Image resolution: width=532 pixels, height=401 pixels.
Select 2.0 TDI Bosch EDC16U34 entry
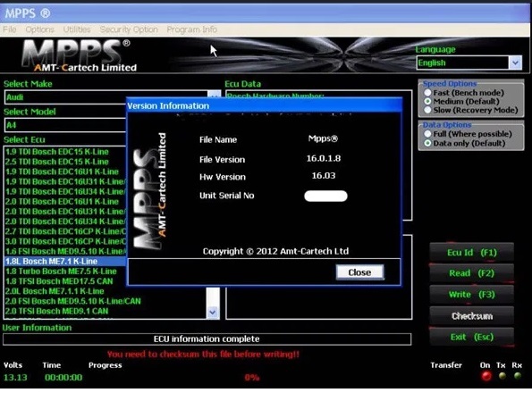pyautogui.click(x=65, y=221)
